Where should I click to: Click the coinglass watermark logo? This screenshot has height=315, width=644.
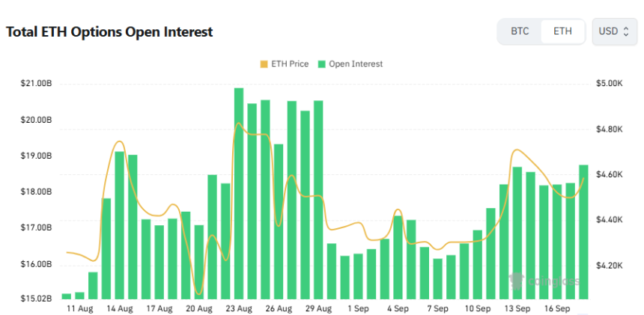point(544,281)
